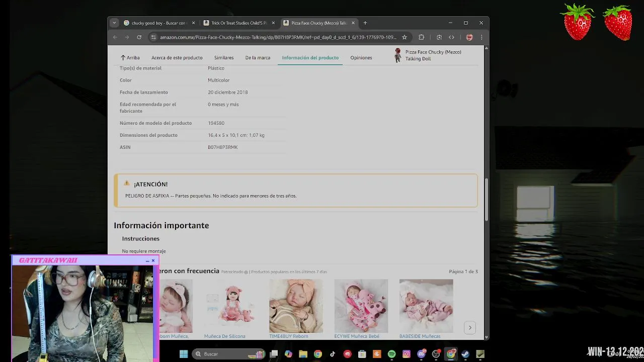Go to the 'De la marca' section

point(258,58)
